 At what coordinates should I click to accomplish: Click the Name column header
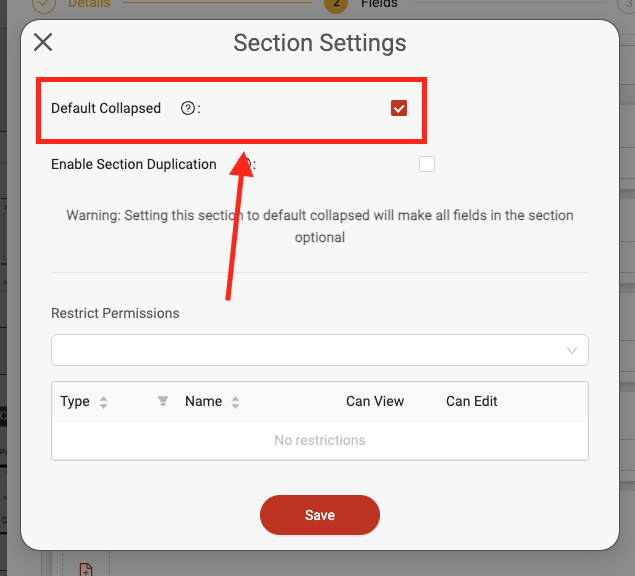[203, 401]
